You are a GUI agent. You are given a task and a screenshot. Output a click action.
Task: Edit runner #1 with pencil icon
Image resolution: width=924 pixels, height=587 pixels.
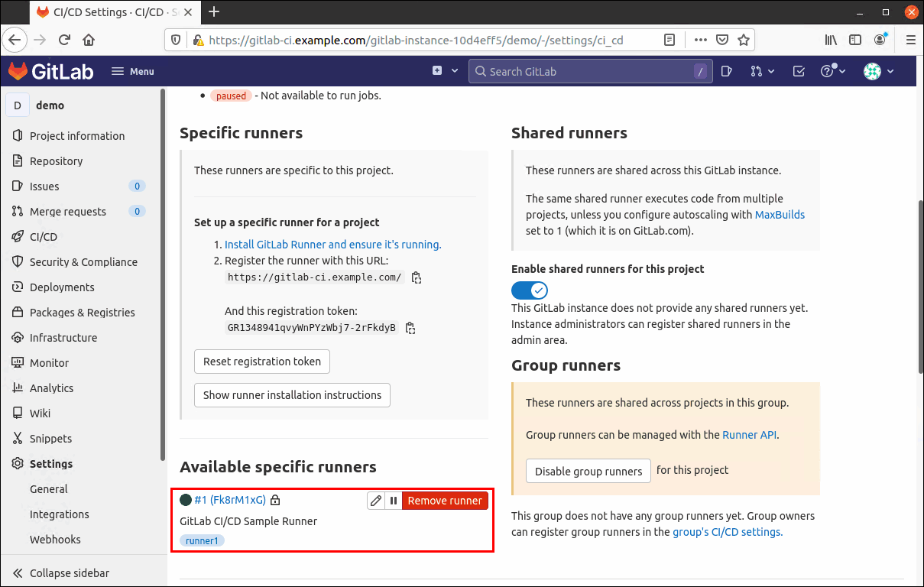point(375,501)
